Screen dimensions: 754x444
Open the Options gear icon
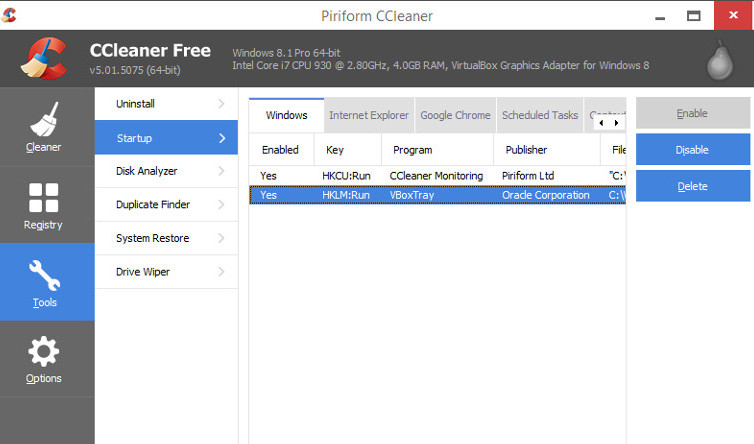click(43, 351)
